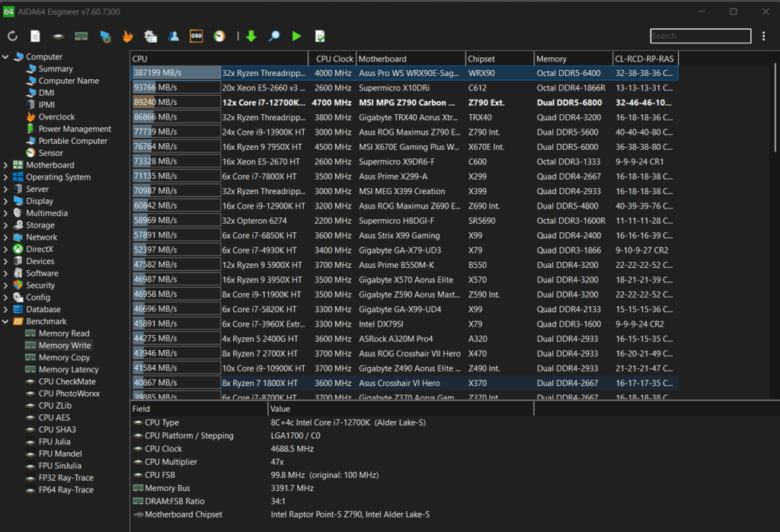Open the three-dot overflow menu
Viewport: 780px width, 532px height.
(763, 36)
